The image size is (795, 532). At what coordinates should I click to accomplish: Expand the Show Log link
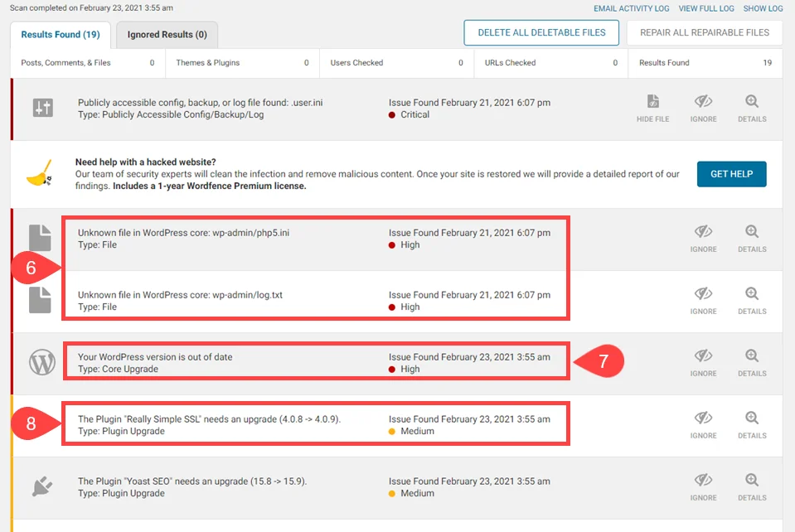click(763, 8)
